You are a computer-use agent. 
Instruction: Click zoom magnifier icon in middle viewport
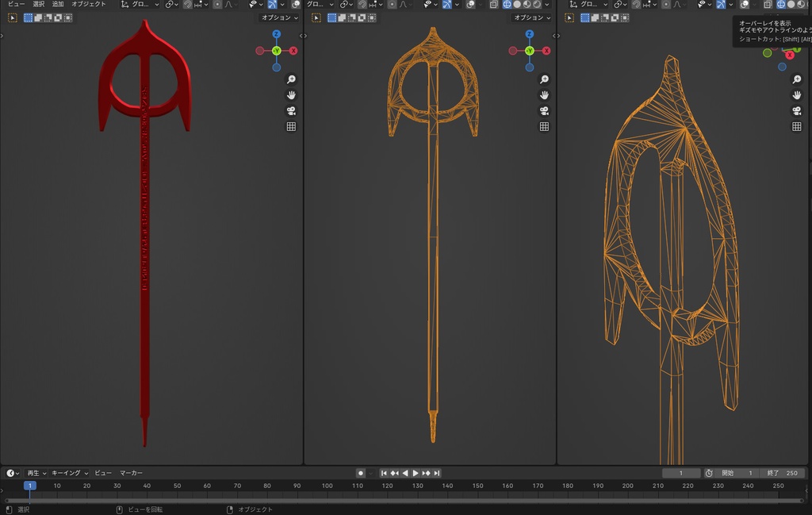(544, 79)
